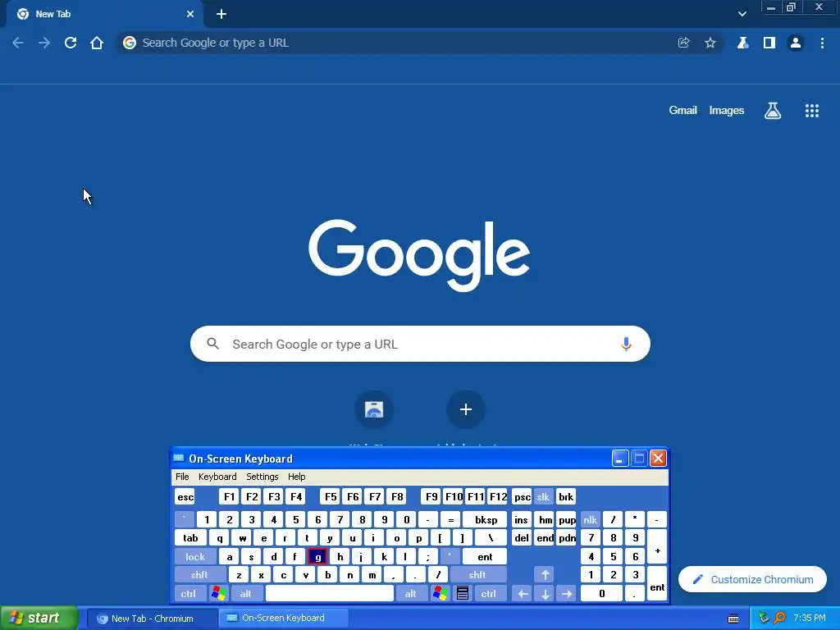The image size is (840, 630).
Task: Click the Google search box
Action: [420, 344]
